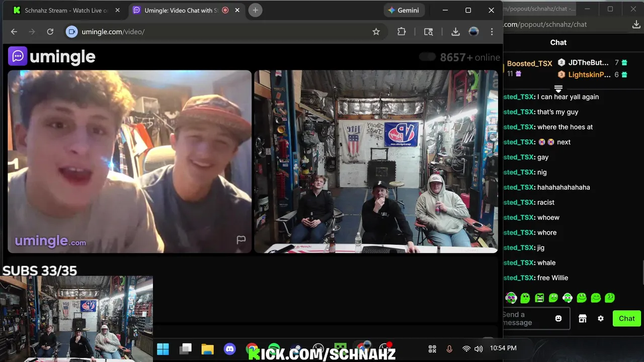Open the Chrome profile avatar

(x=473, y=32)
